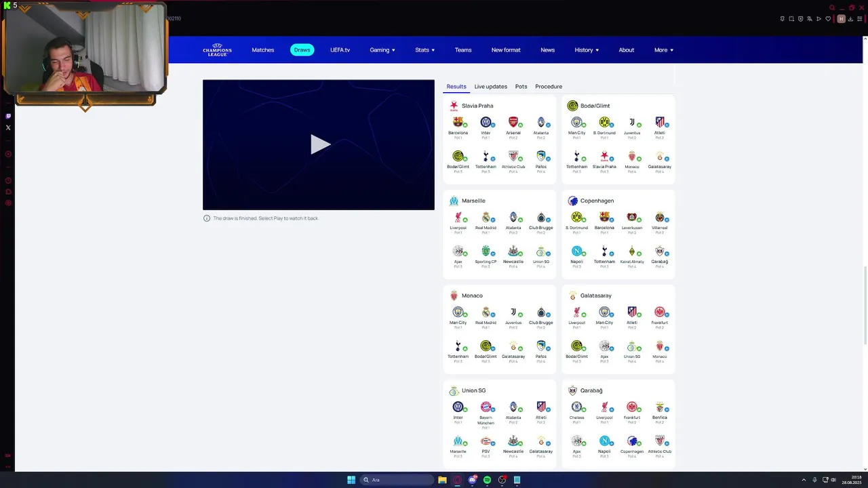This screenshot has width=868, height=488.
Task: Open the Teams menu item
Action: [x=463, y=49]
